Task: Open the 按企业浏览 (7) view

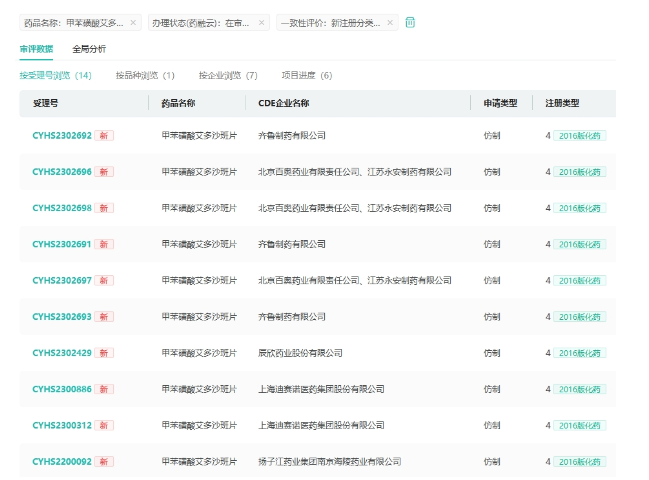Action: [x=228, y=75]
